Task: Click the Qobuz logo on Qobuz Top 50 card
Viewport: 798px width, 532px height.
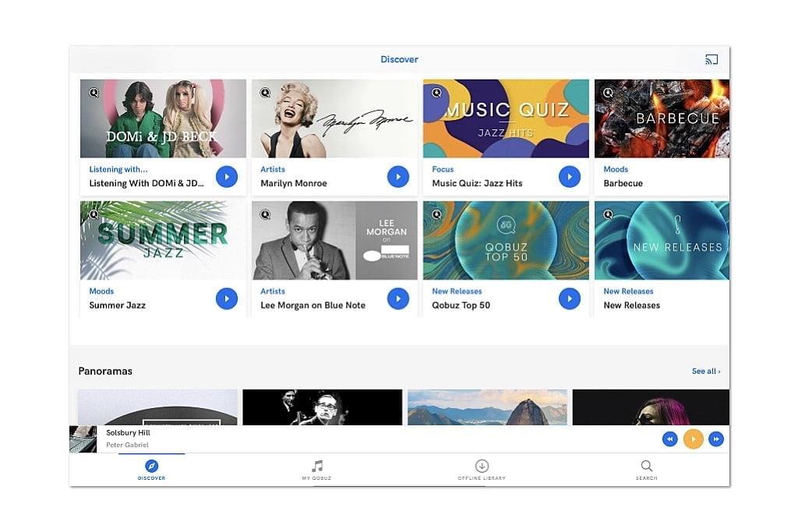Action: tap(436, 215)
